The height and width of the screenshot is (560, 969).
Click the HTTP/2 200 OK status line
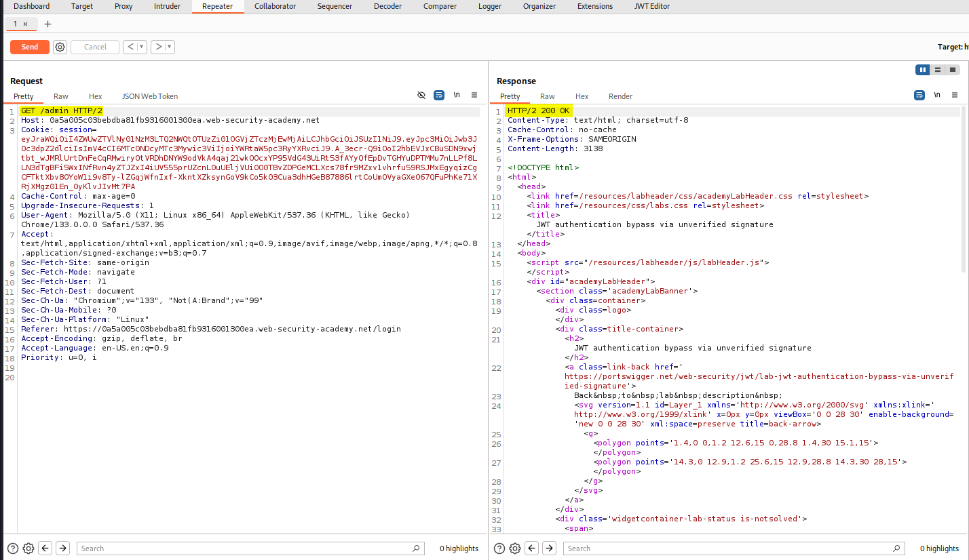pyautogui.click(x=539, y=111)
